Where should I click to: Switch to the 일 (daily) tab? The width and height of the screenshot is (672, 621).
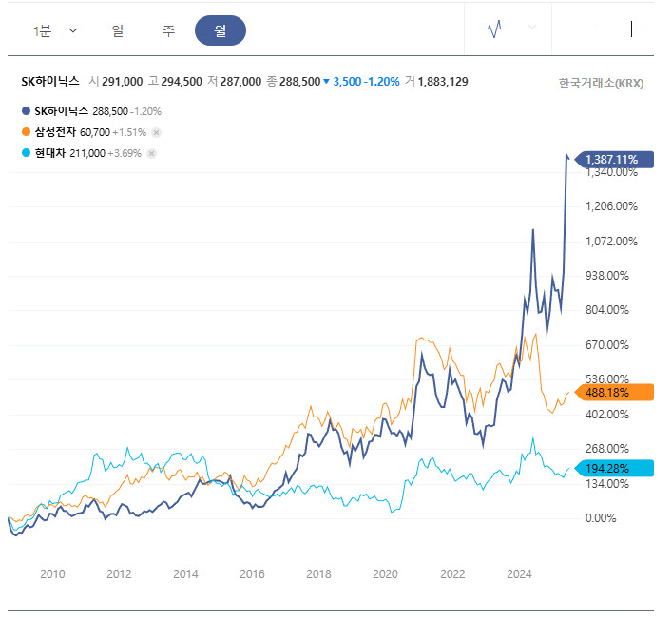pyautogui.click(x=118, y=30)
